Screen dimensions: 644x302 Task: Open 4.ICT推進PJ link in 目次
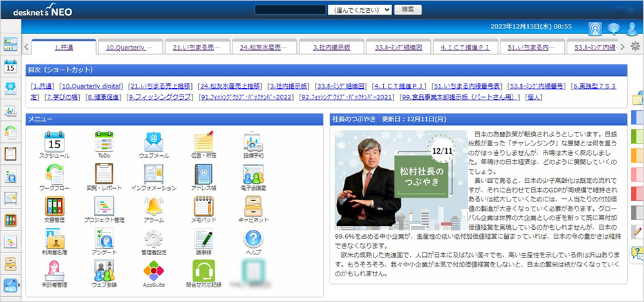click(399, 86)
